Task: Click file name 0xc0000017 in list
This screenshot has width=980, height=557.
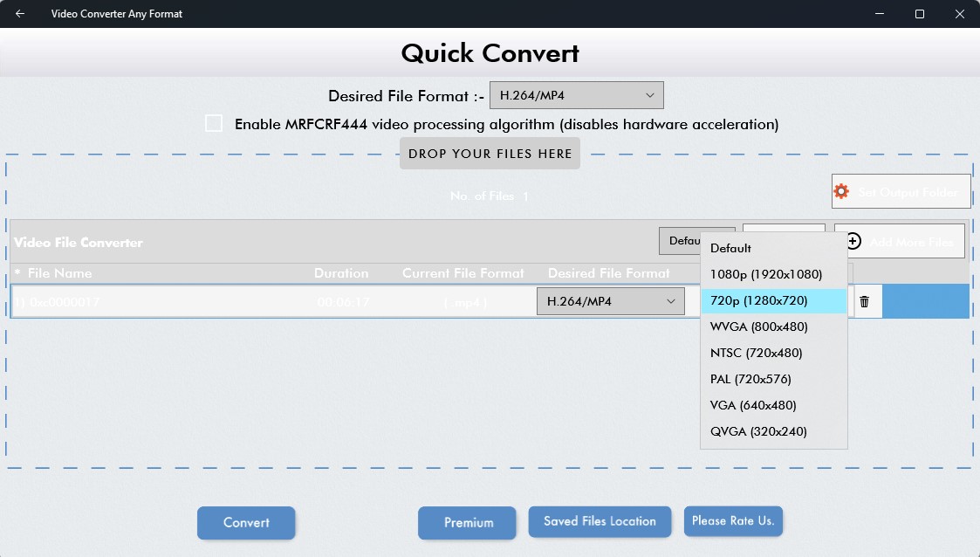Action: coord(65,302)
